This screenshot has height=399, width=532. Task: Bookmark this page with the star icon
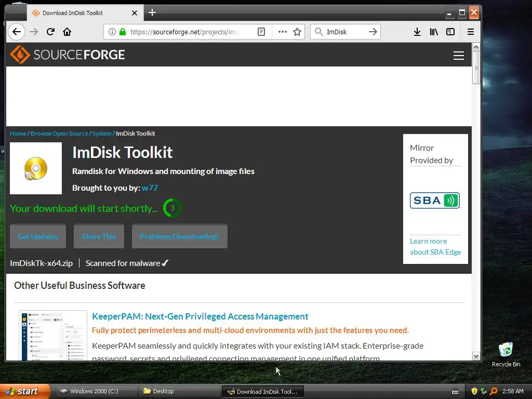[x=297, y=32]
